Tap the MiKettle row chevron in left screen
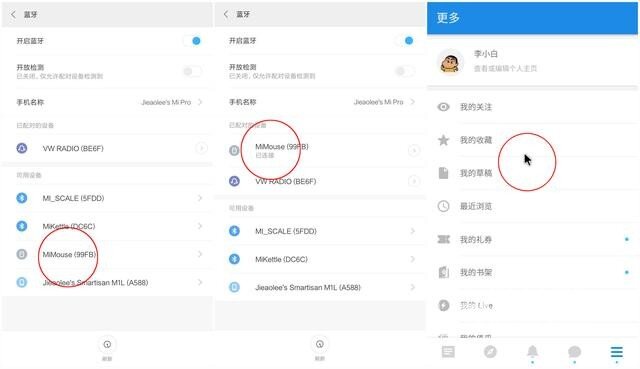The height and width of the screenshot is (369, 640). coord(200,226)
